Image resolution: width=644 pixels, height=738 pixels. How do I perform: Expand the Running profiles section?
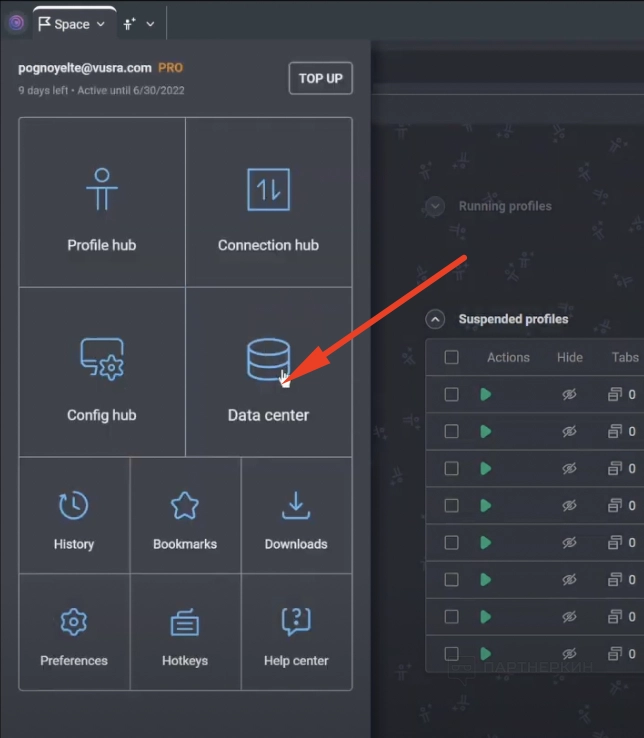click(435, 206)
